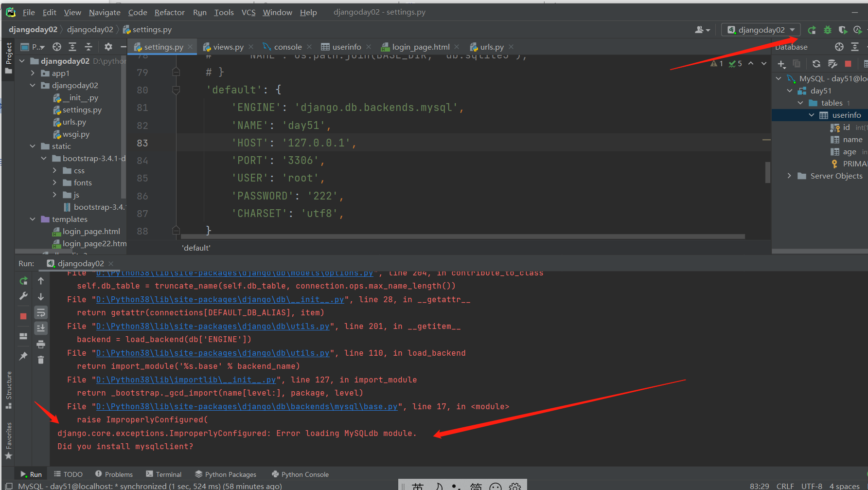The height and width of the screenshot is (490, 868).
Task: Collapse the day51 schema node
Action: (789, 91)
